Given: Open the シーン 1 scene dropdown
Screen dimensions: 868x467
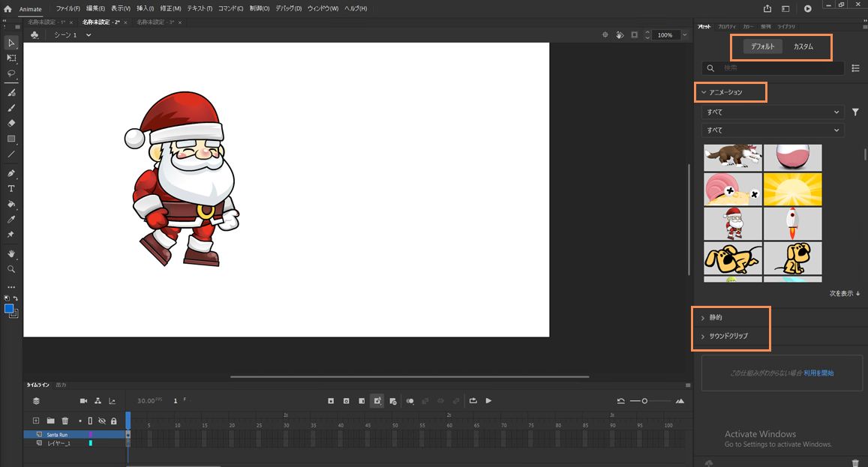Looking at the screenshot, I should 89,35.
